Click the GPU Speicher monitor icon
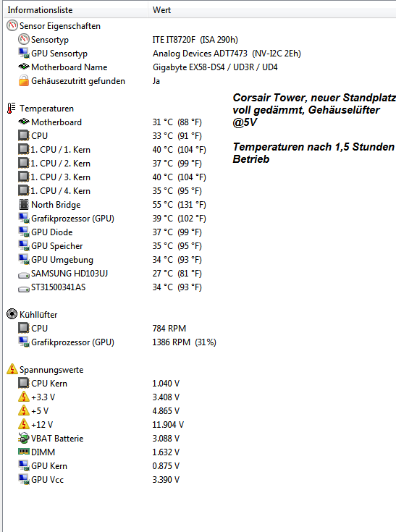Image resolution: width=396 pixels, height=532 pixels. point(24,245)
